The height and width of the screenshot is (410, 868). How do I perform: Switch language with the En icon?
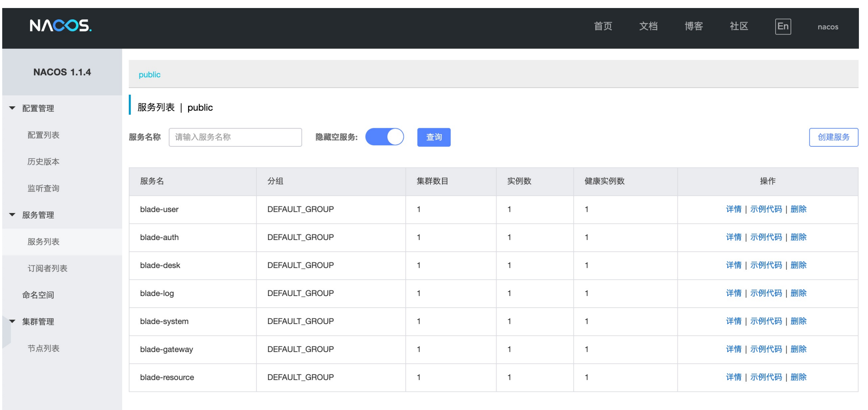tap(783, 27)
